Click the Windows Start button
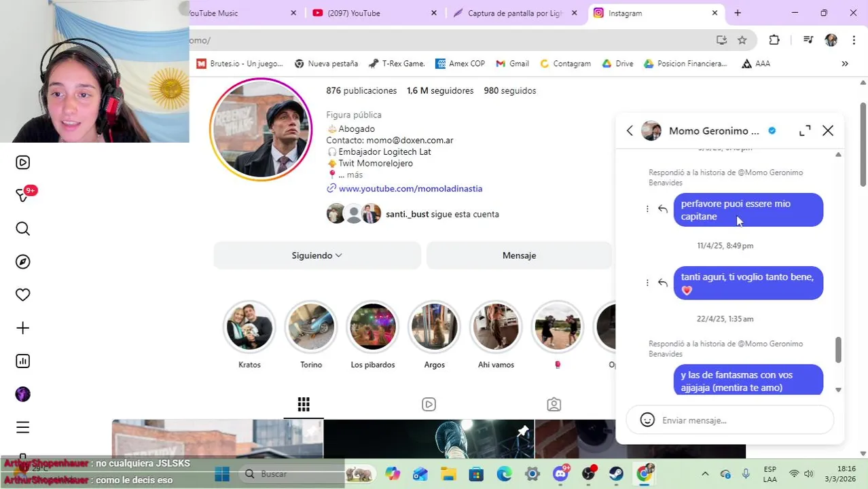The image size is (868, 489). (222, 474)
